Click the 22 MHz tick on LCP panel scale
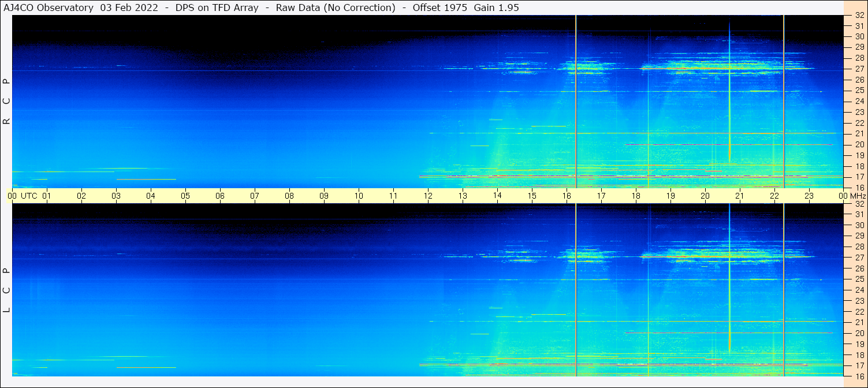 (859, 311)
